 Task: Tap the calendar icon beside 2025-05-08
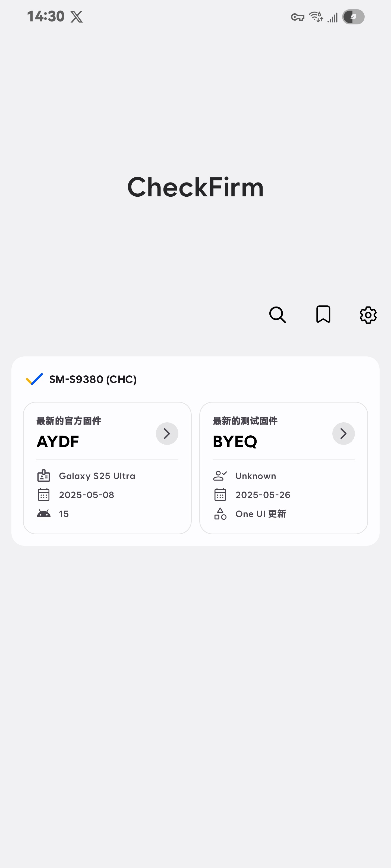[x=43, y=495]
